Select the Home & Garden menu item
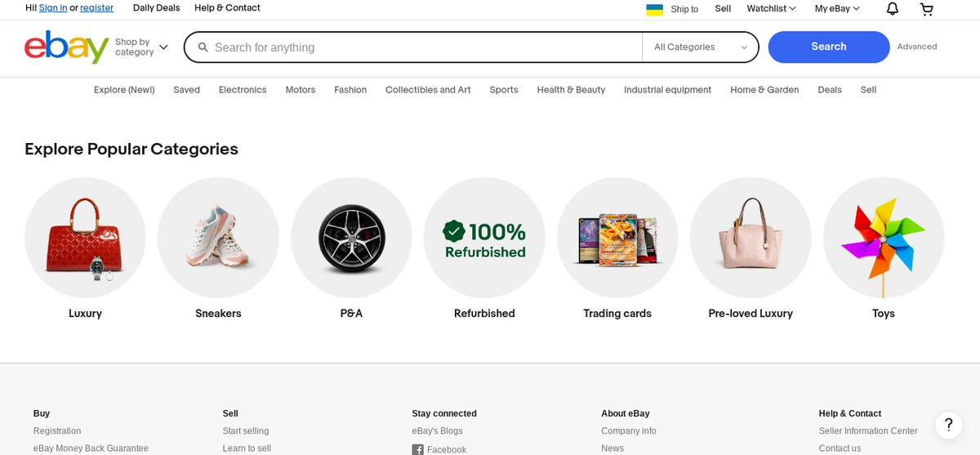980x455 pixels. tap(764, 90)
